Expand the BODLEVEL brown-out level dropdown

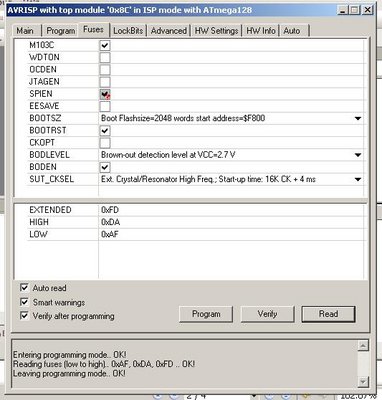tap(358, 155)
